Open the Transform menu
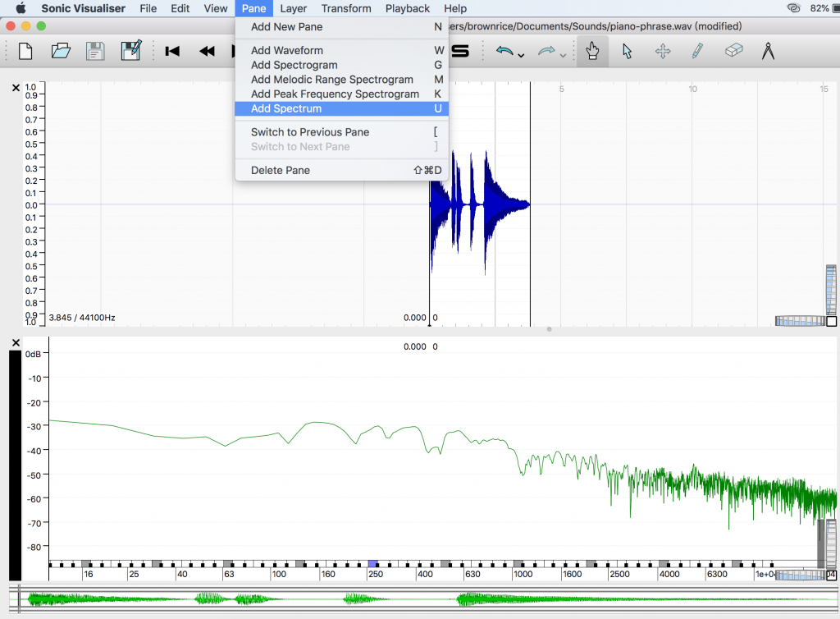This screenshot has height=619, width=840. point(346,8)
